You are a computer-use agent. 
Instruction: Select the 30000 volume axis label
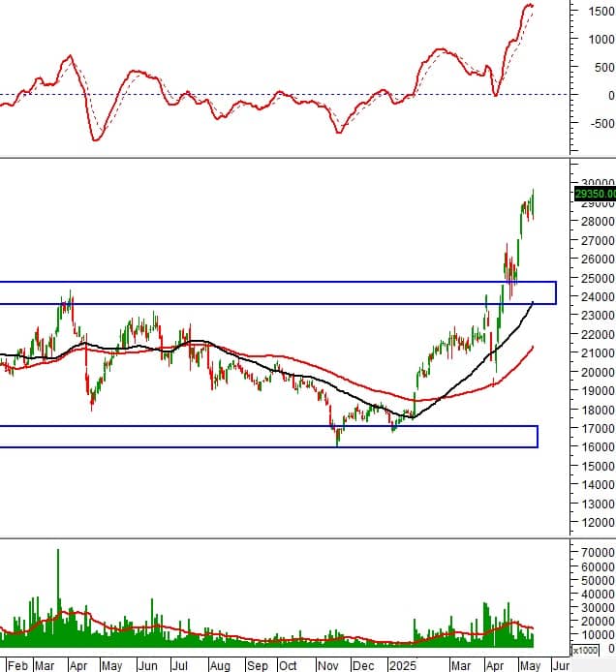point(598,608)
